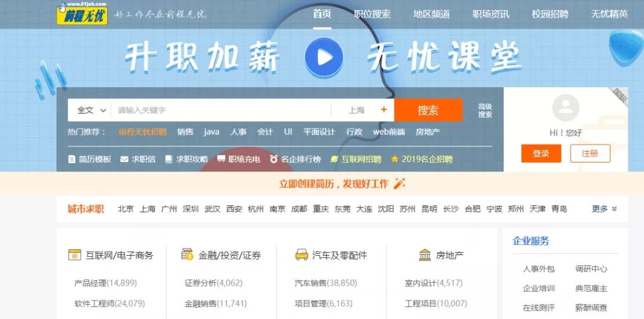Click 人事外包 under 企业服务
This screenshot has width=644, height=319.
pyautogui.click(x=538, y=269)
